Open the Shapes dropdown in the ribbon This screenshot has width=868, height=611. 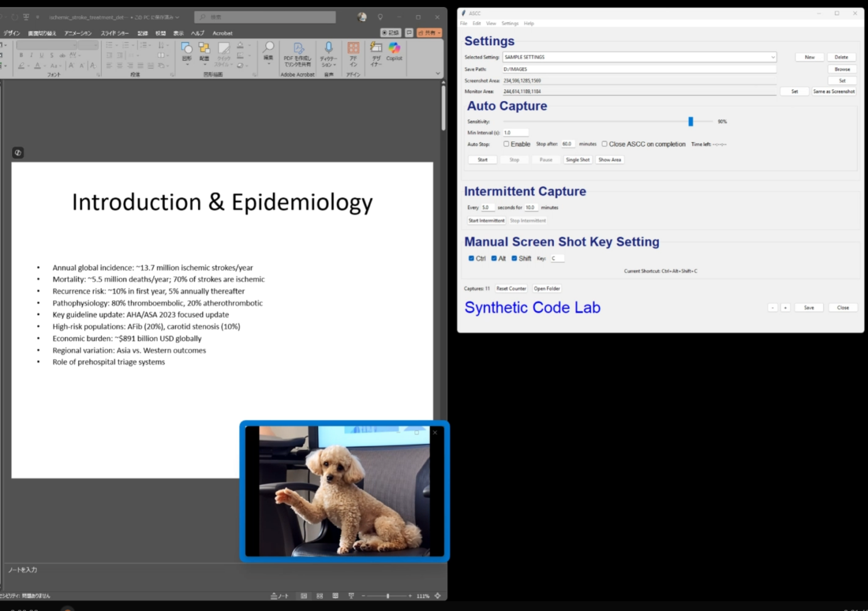click(x=186, y=54)
